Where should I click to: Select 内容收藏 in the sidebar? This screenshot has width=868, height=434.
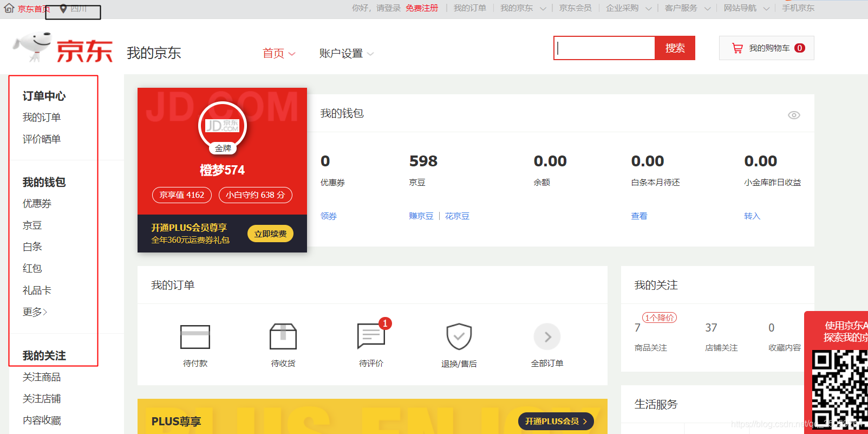42,420
